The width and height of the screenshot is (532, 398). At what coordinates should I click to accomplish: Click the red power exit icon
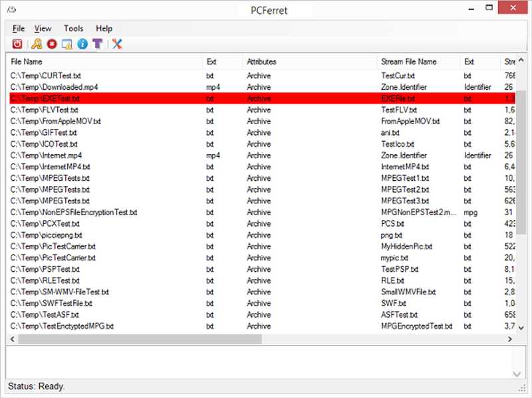17,44
